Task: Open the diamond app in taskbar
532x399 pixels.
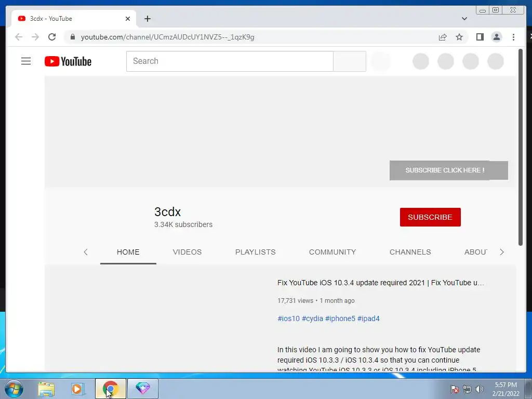Action: (143, 389)
